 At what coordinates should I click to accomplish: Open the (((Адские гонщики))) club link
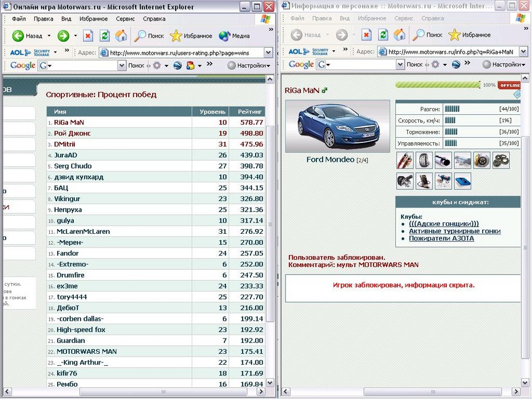point(444,224)
